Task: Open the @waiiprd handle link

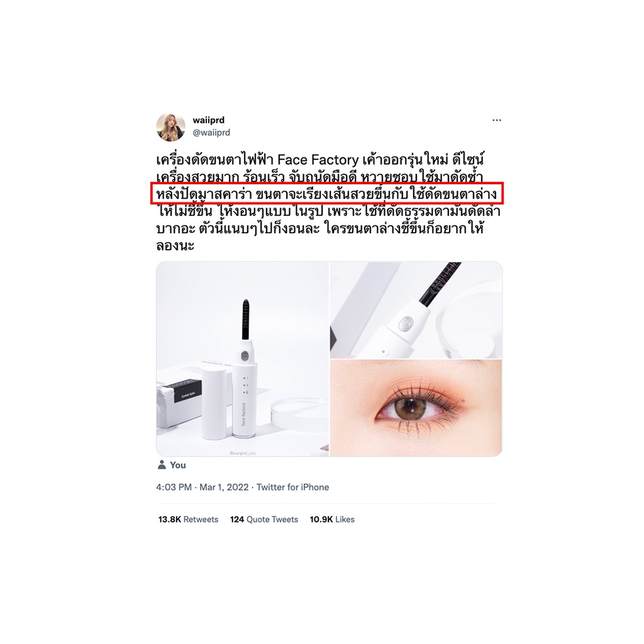Action: [x=211, y=132]
